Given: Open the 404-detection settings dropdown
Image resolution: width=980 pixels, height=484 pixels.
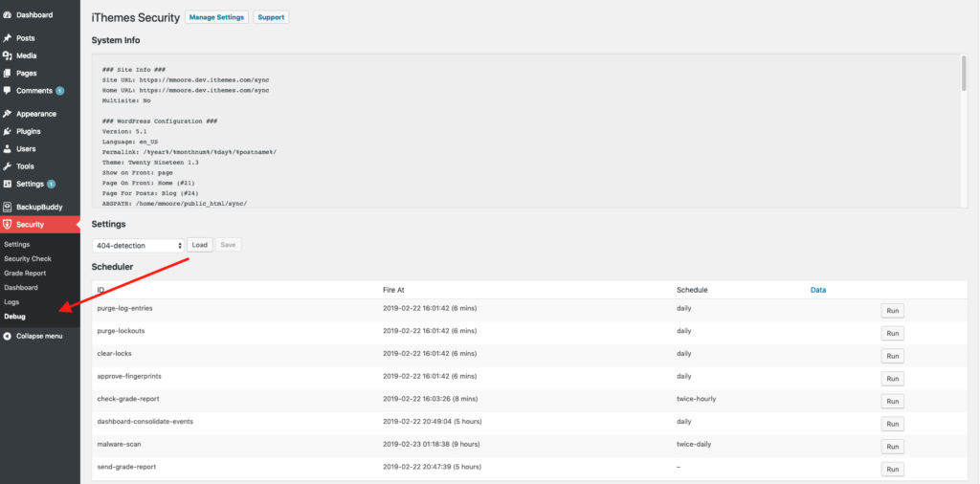Looking at the screenshot, I should (138, 246).
